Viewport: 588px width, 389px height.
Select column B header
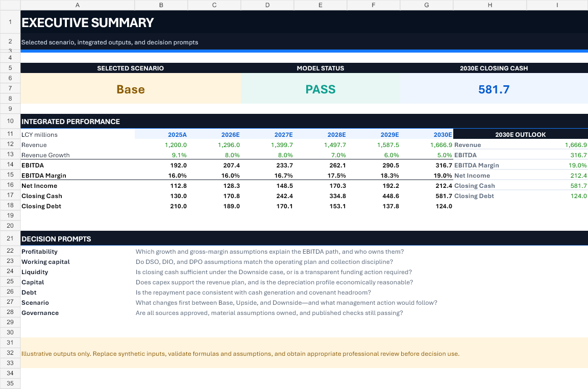click(161, 5)
